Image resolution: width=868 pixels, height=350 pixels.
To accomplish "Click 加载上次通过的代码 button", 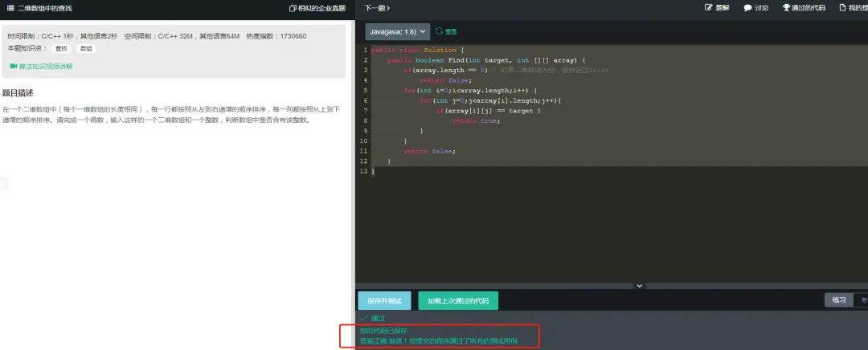I will [458, 301].
